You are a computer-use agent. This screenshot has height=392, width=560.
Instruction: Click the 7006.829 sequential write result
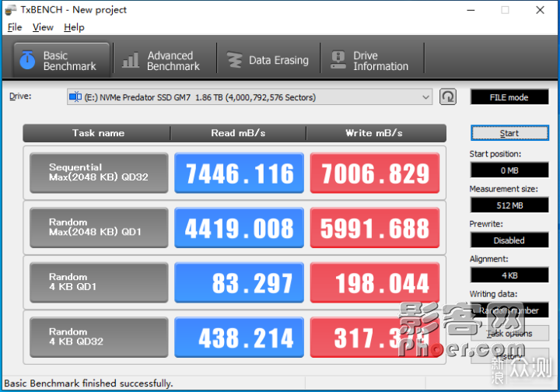point(375,173)
